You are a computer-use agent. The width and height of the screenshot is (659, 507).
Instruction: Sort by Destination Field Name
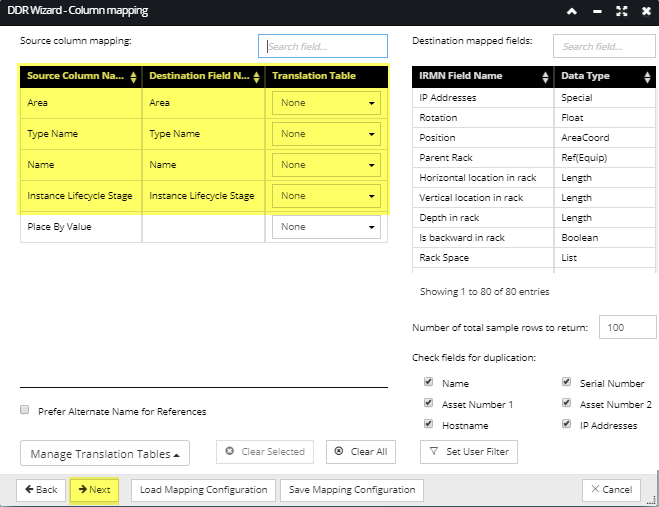click(x=256, y=77)
